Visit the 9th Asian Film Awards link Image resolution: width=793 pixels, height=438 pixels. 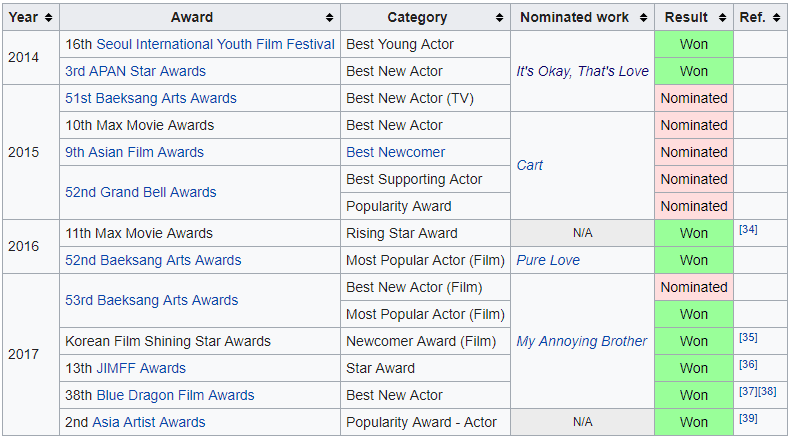[x=134, y=152]
